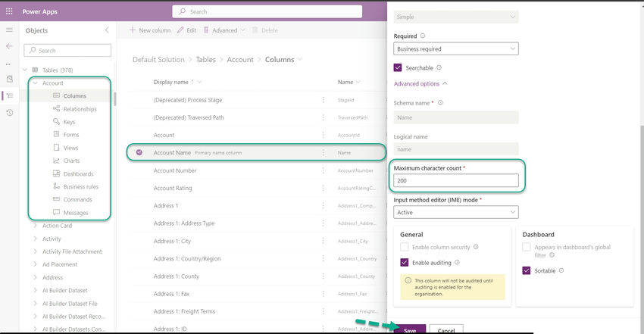644x334 pixels.
Task: Click info icon next to Enable auditing
Action: click(457, 262)
